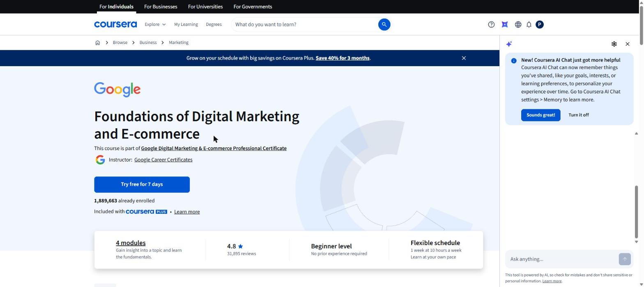The image size is (644, 287).
Task: Click the chat panel scrollbar thumb
Action: (637, 212)
